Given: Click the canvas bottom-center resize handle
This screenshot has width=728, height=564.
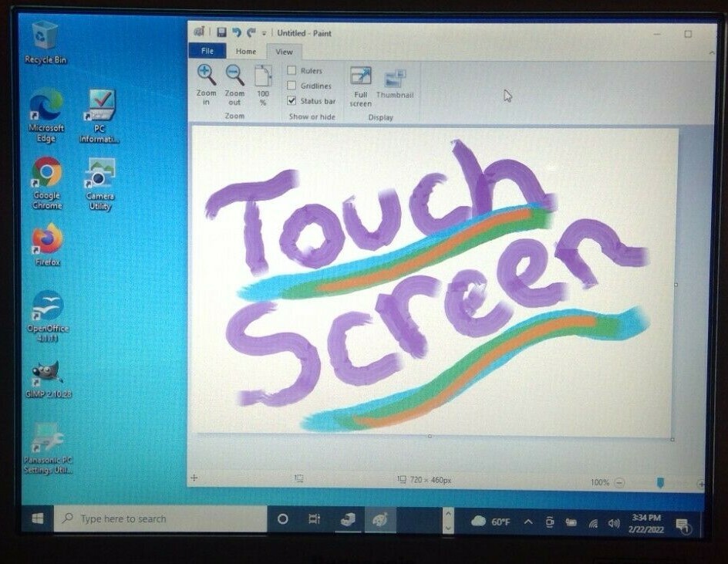Looking at the screenshot, I should pos(430,436).
